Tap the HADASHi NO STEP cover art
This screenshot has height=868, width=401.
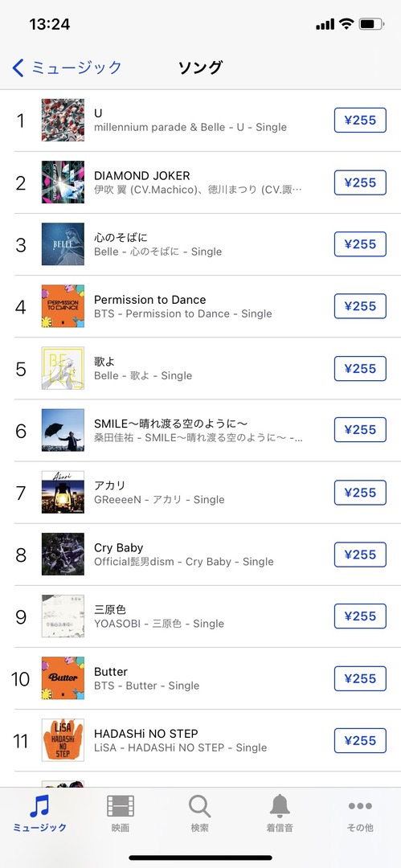tap(63, 740)
